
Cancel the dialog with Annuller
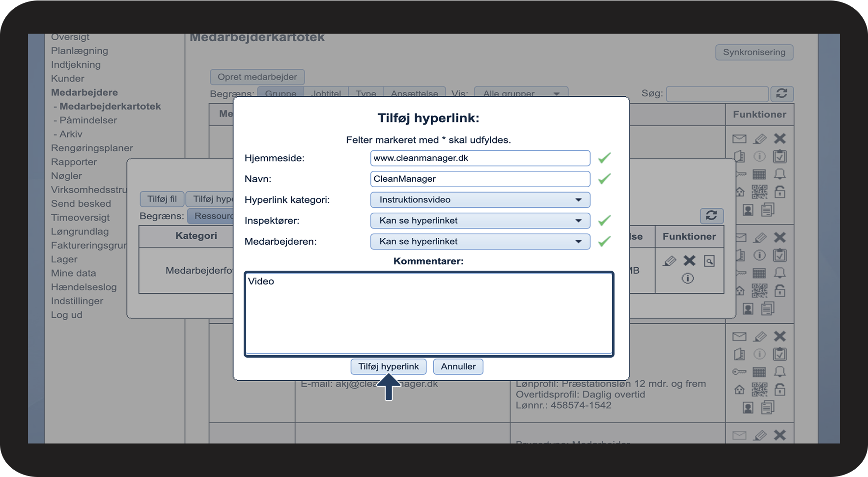pos(458,366)
